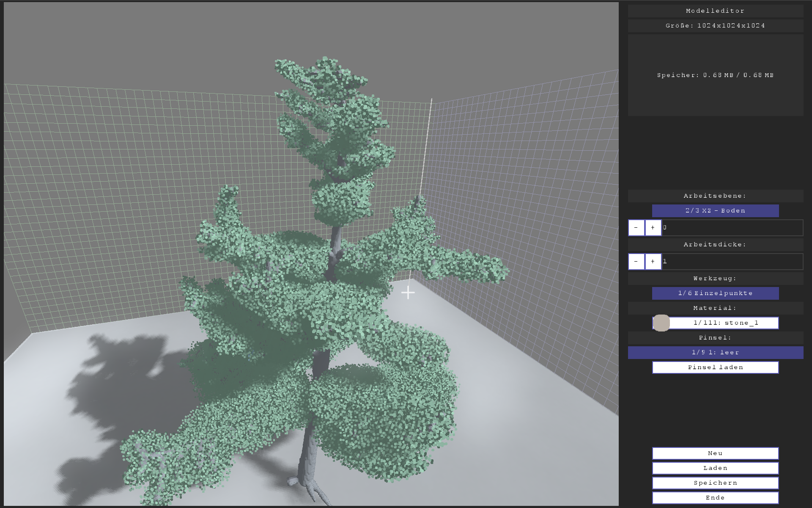Increase the Arbeitsebene value with plus
This screenshot has width=812, height=508.
click(x=653, y=228)
